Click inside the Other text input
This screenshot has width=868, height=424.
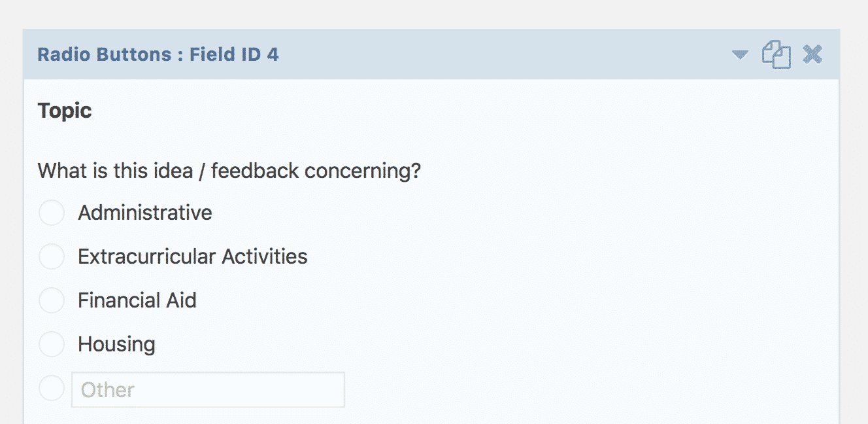208,389
